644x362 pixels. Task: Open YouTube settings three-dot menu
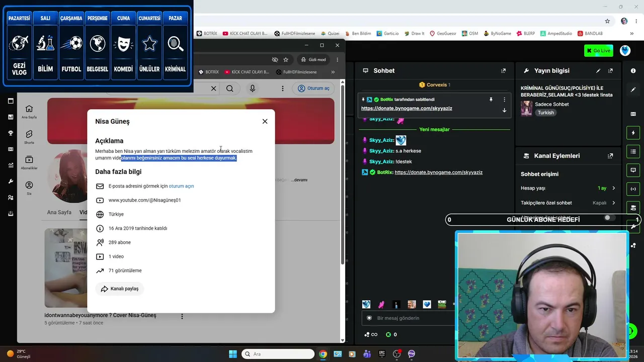[283, 88]
